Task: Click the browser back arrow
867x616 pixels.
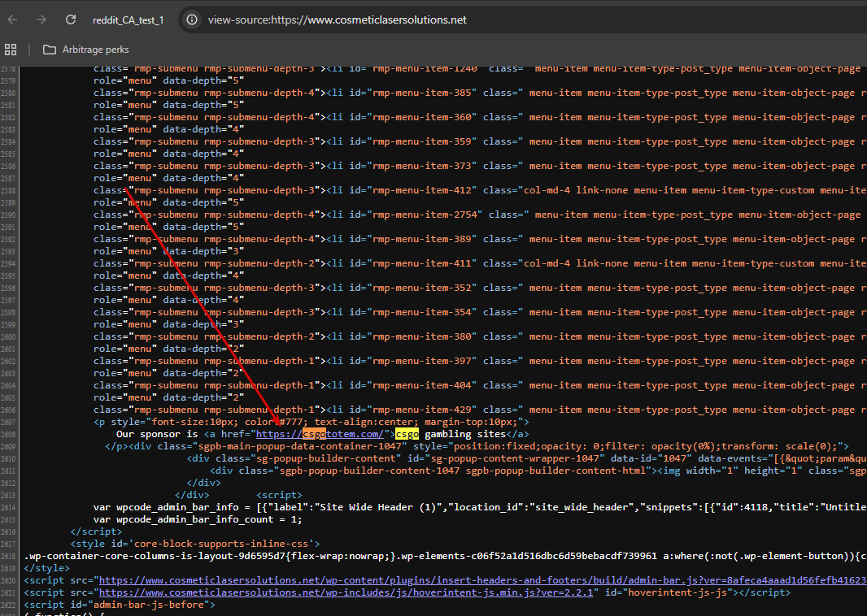Action: click(13, 20)
